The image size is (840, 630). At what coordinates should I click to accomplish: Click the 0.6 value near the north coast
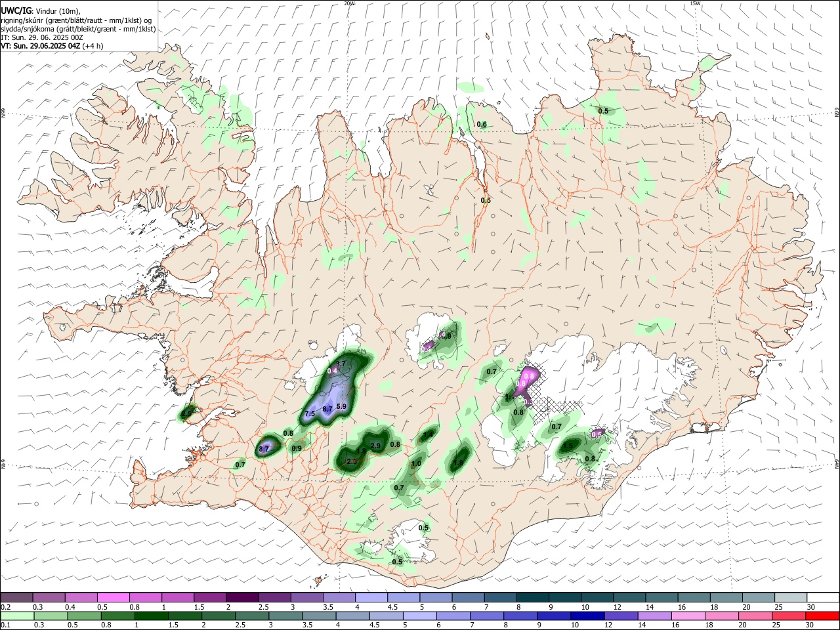(482, 124)
